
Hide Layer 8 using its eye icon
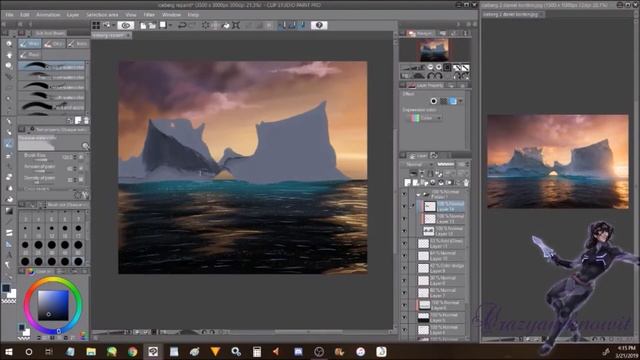click(404, 280)
